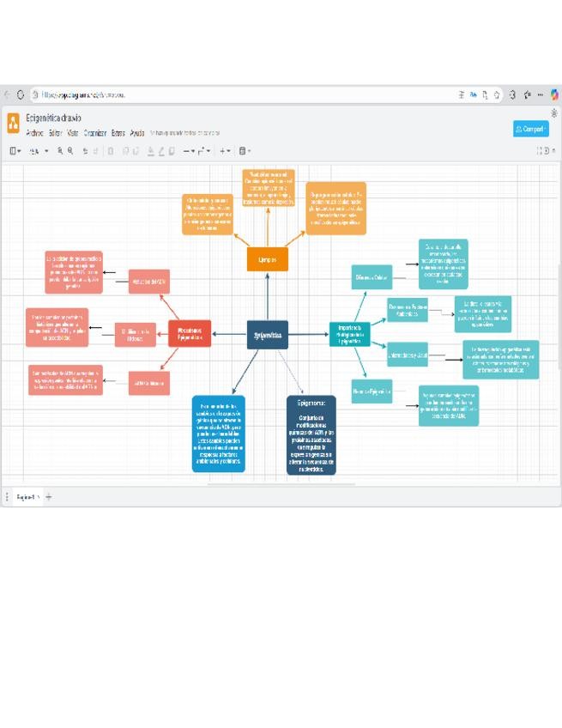Click the Epigenética.drawio file title

pyautogui.click(x=53, y=118)
